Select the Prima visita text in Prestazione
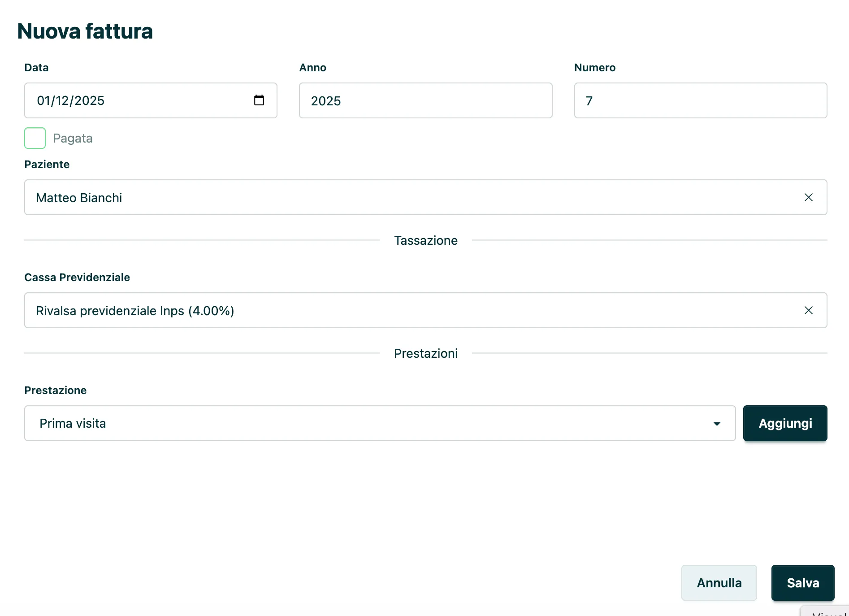849x616 pixels. coord(73,423)
